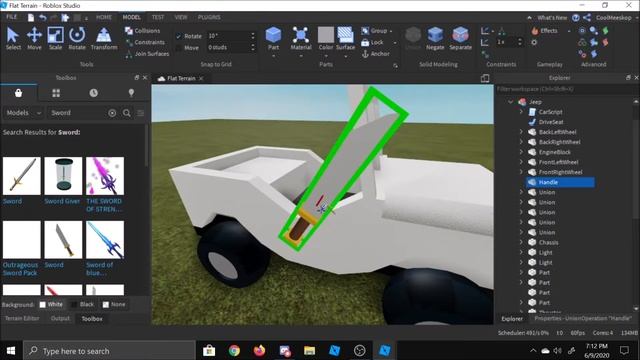Select None background radio option
This screenshot has height=360, width=640.
(x=106, y=304)
